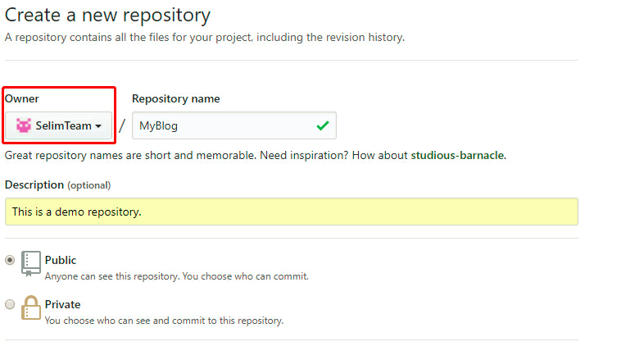This screenshot has width=644, height=346.
Task: Click the Owner field label
Action: pyautogui.click(x=22, y=98)
